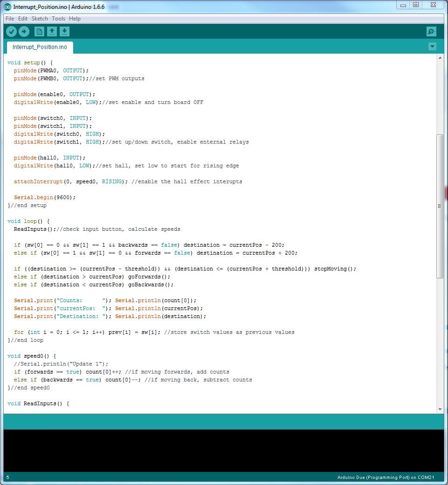Click the Serial.print("Destination:") line
Screen dimensions: 448x485
point(110,317)
